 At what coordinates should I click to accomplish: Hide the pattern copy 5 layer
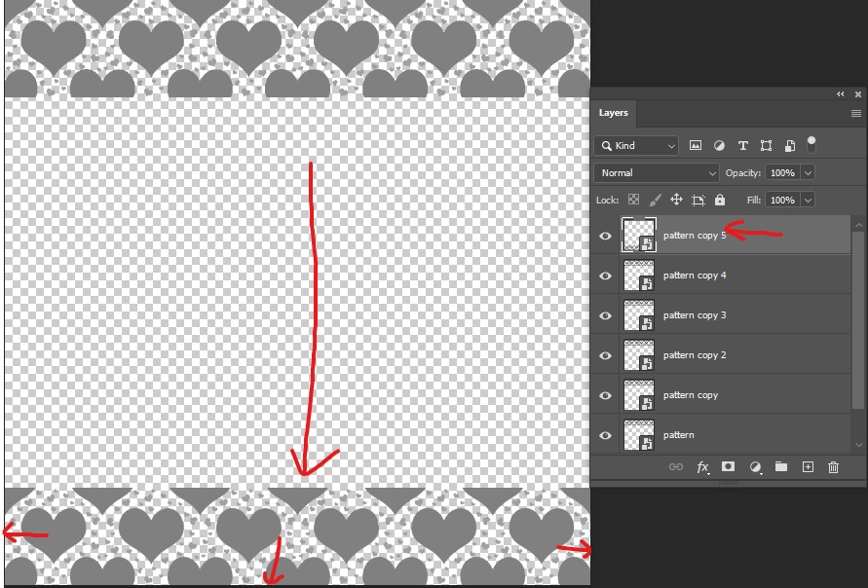coord(605,236)
